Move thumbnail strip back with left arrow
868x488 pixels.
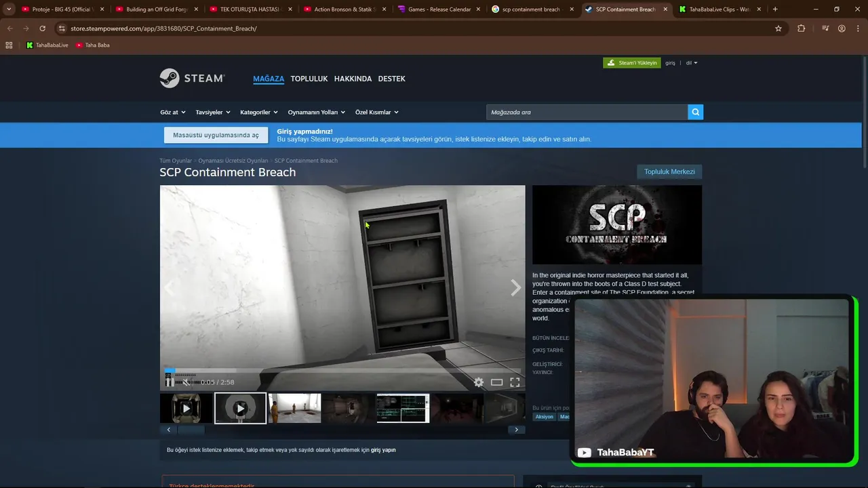coord(168,430)
